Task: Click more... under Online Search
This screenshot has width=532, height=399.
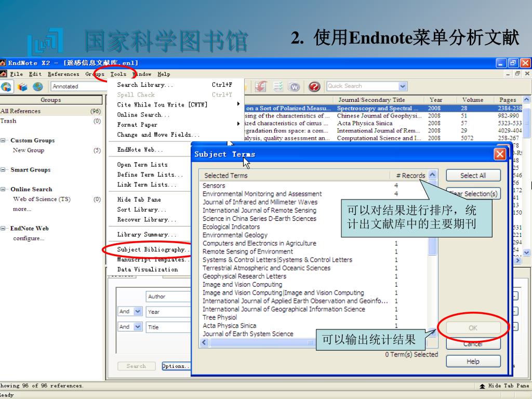Action: (22, 209)
